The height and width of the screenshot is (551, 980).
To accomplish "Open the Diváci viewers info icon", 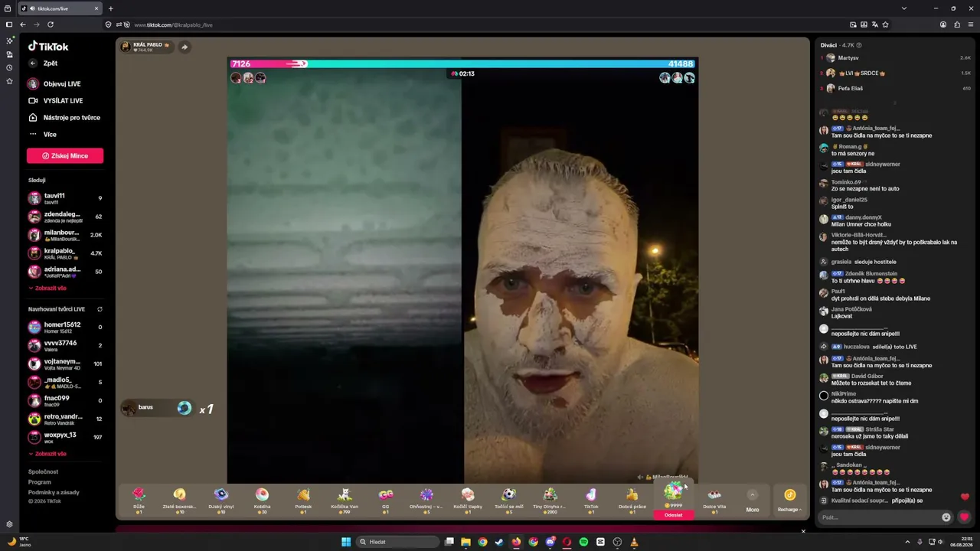I will click(x=859, y=45).
